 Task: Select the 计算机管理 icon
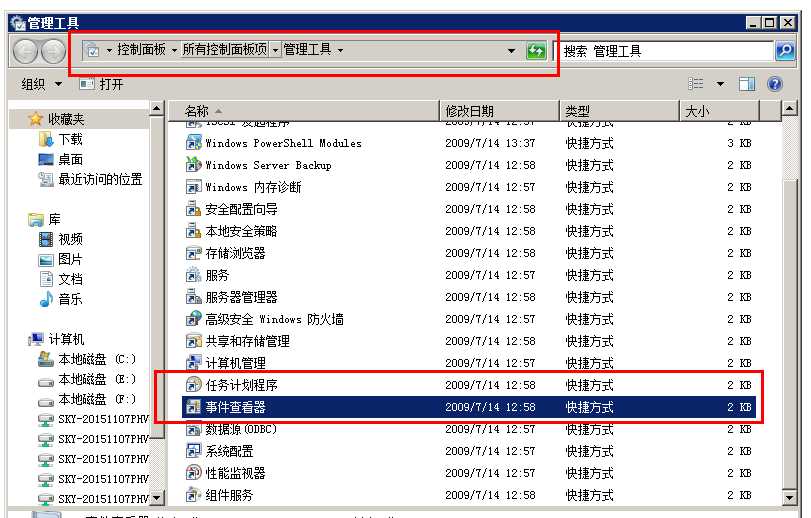click(193, 363)
